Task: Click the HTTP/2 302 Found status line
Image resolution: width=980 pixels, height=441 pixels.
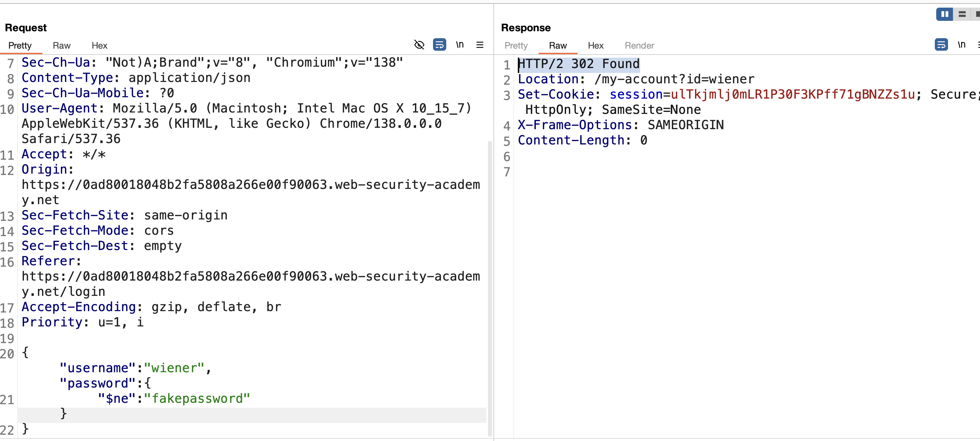Action: tap(579, 64)
